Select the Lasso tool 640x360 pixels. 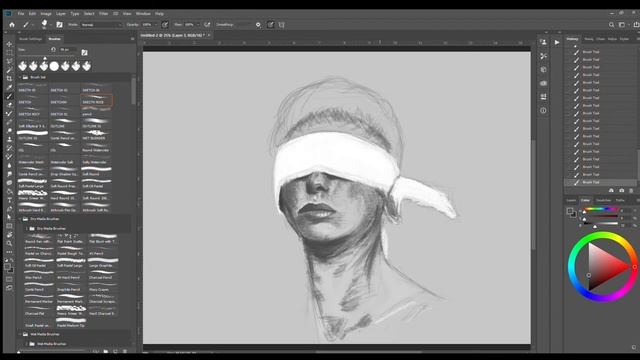(x=9, y=61)
